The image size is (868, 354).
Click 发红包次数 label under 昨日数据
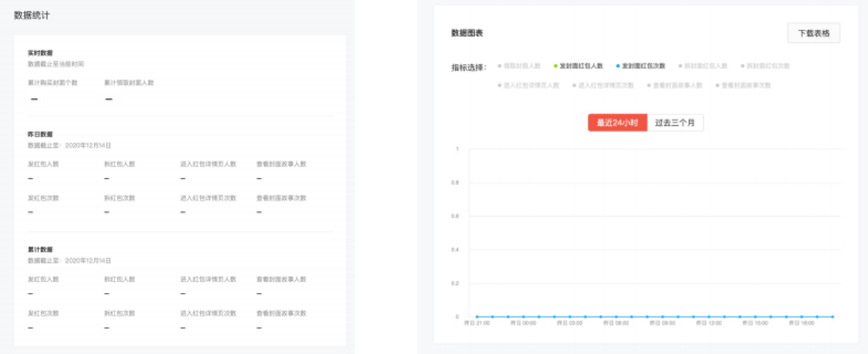(x=43, y=198)
